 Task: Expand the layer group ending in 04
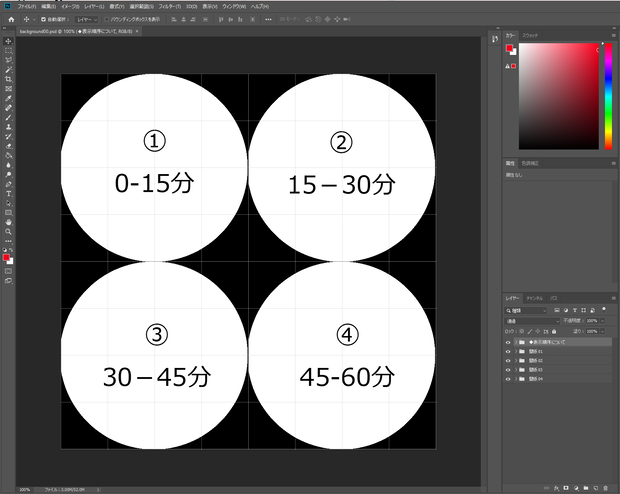coord(516,379)
